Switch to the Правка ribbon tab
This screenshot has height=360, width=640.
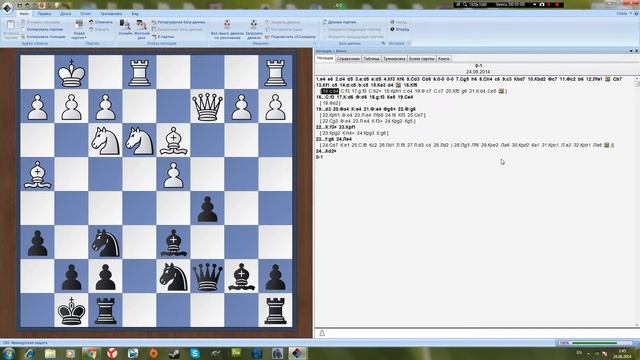pos(44,13)
